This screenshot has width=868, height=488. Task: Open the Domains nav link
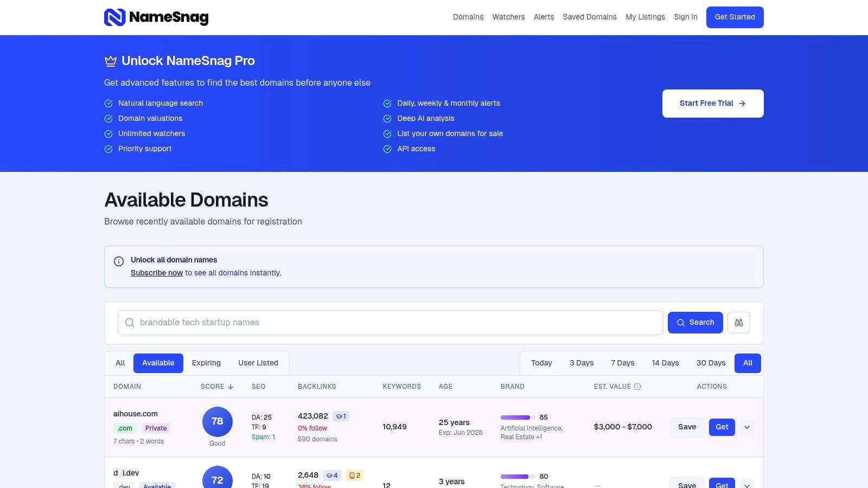point(468,17)
